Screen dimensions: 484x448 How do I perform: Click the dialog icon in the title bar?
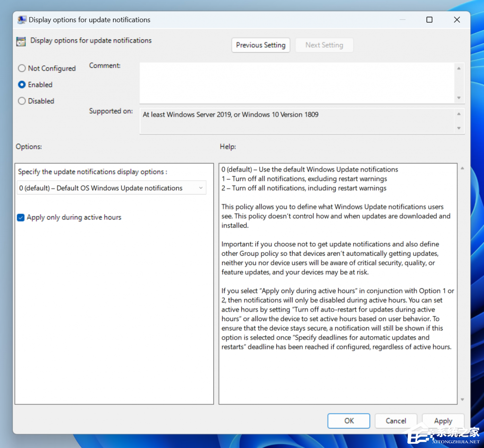(x=22, y=19)
